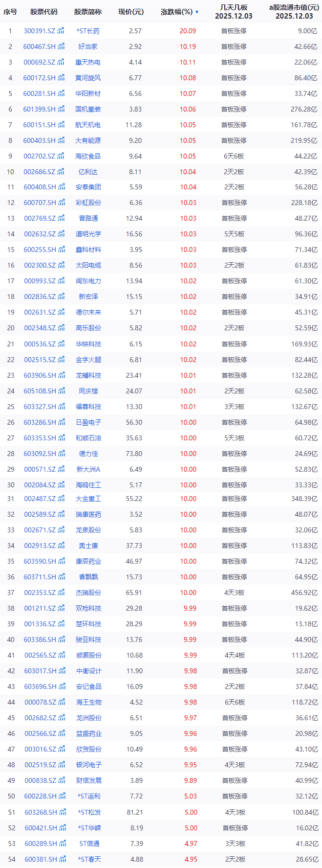
Task: Click chart icon next to 002353.SZ
Action: [61, 593]
